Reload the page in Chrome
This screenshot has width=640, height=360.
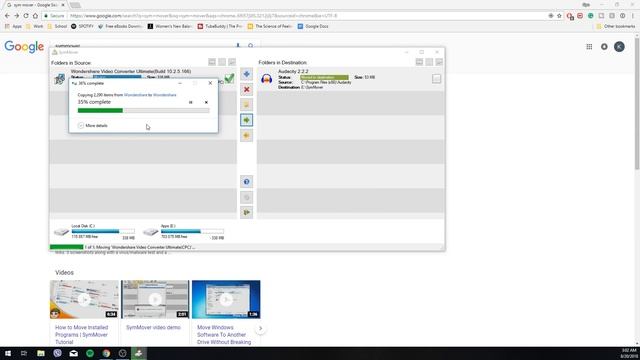26,16
